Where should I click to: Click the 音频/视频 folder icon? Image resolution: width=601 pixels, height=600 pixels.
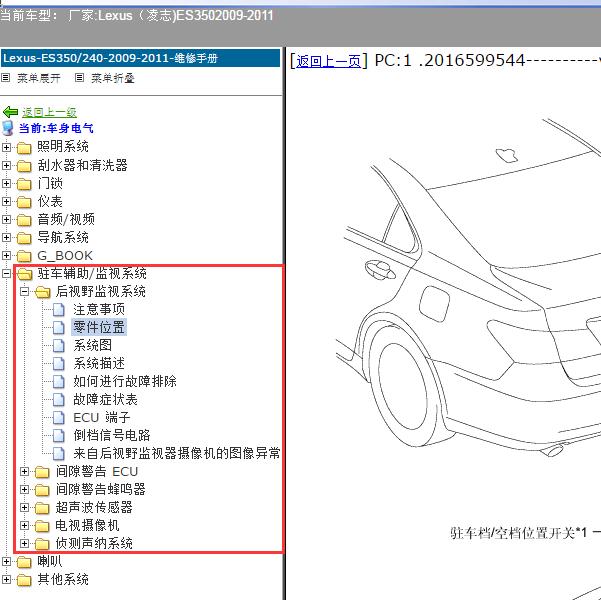click(x=24, y=220)
